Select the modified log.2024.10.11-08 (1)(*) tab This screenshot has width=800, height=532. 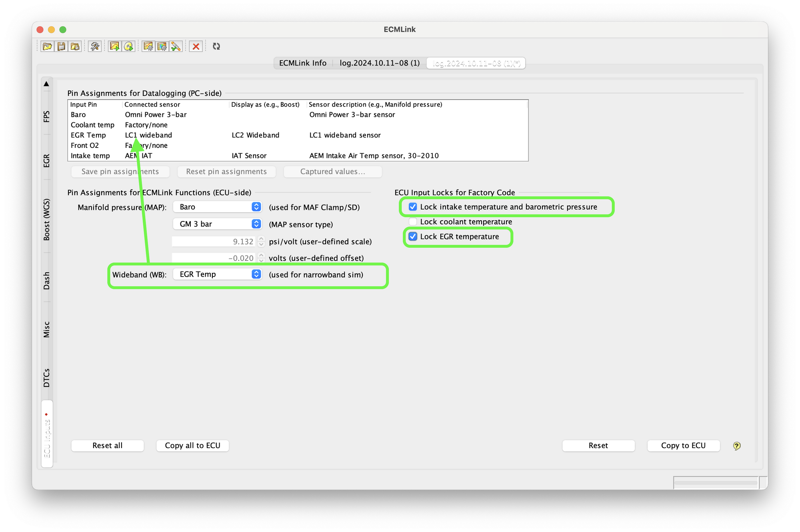coord(476,63)
